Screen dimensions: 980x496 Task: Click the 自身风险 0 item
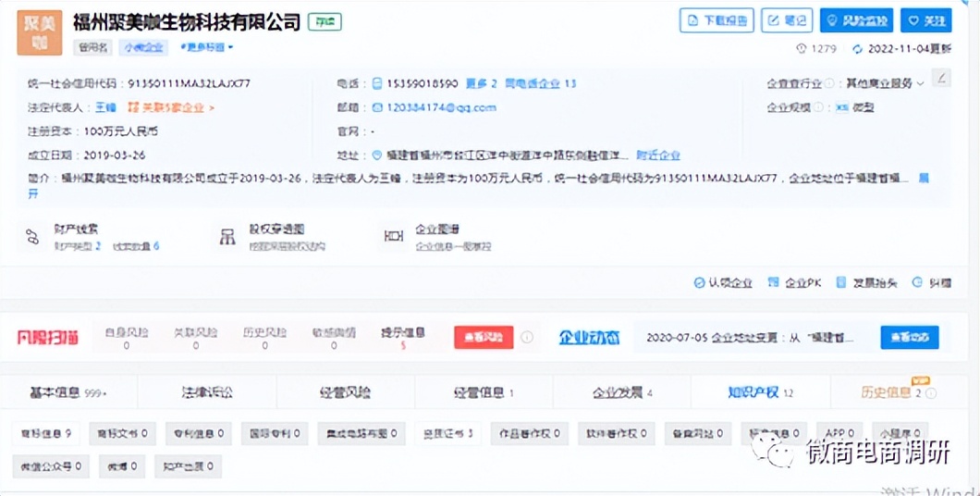click(127, 338)
